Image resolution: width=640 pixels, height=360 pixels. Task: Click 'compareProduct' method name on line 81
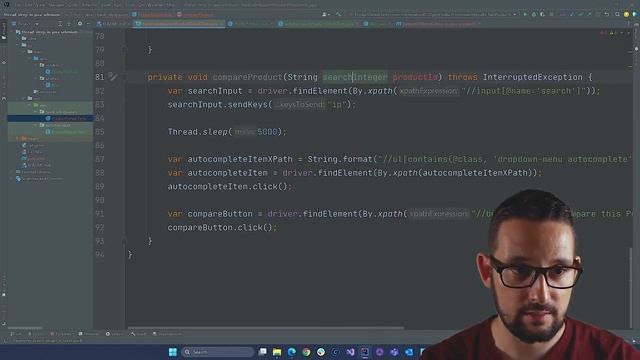(x=247, y=77)
